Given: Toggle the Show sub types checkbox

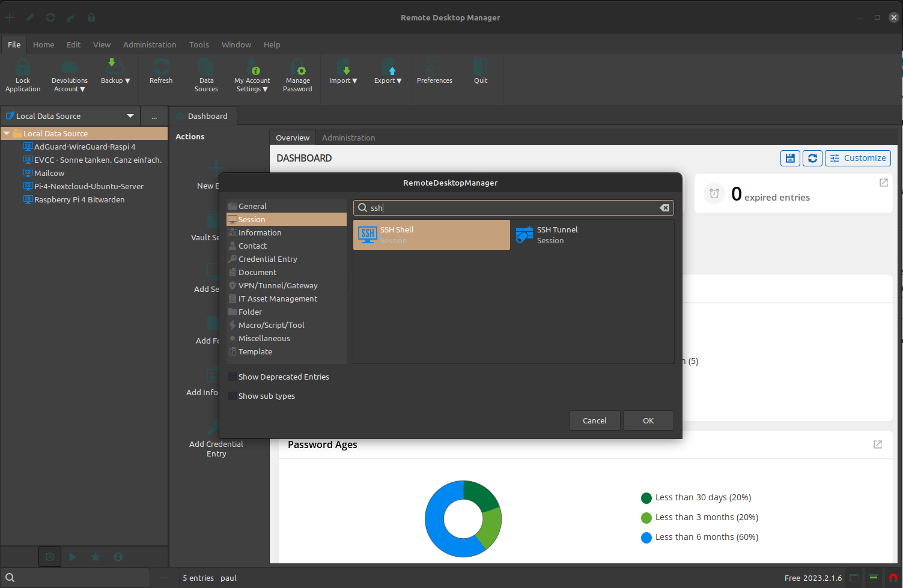Looking at the screenshot, I should point(233,396).
